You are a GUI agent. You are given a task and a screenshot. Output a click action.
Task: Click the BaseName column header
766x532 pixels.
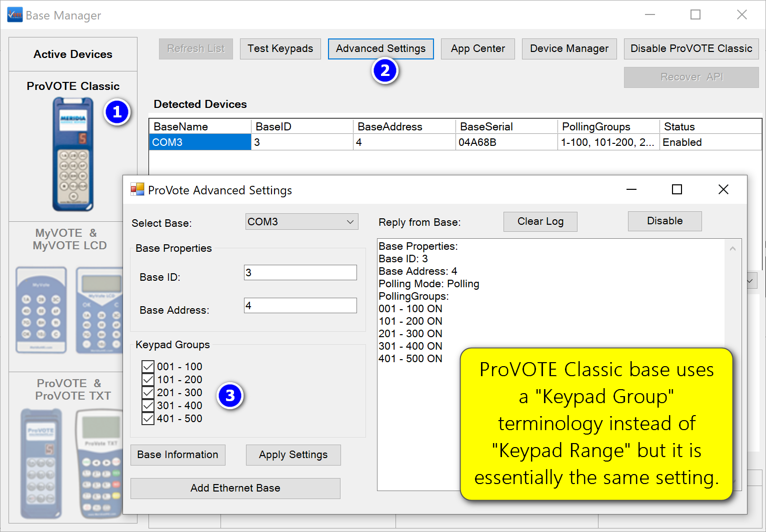tap(200, 126)
